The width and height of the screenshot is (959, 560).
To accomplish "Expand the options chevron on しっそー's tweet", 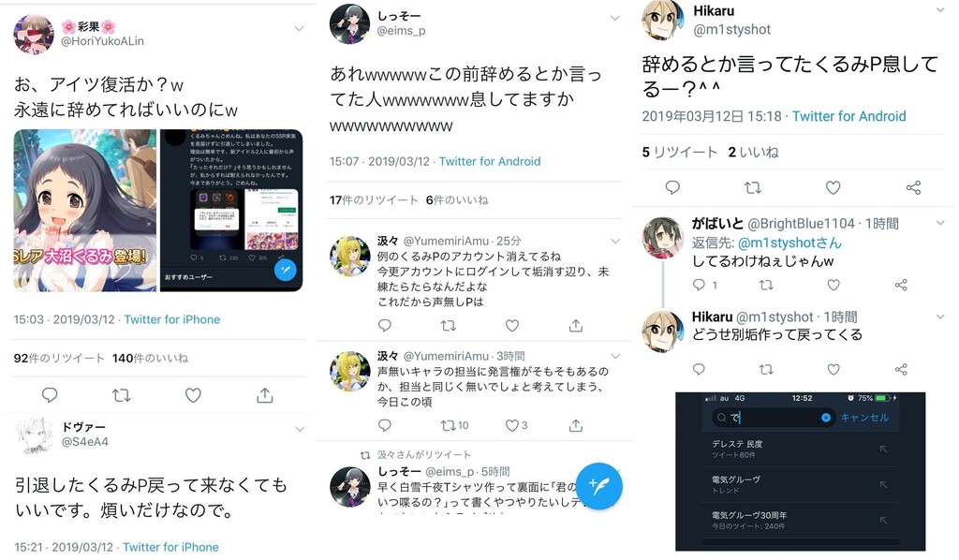I will tap(614, 18).
